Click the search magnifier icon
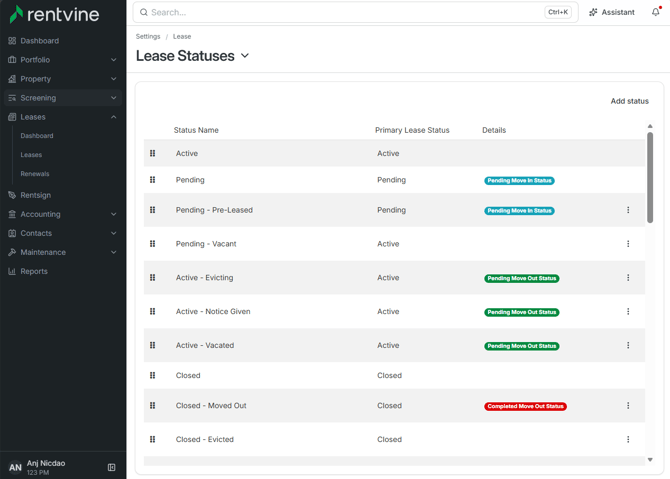670x479 pixels. [x=144, y=12]
